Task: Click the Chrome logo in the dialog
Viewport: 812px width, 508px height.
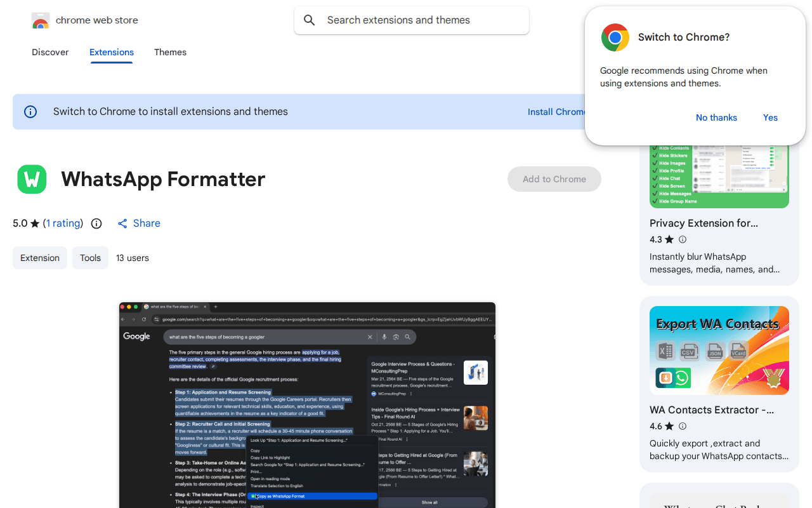Action: click(x=615, y=37)
